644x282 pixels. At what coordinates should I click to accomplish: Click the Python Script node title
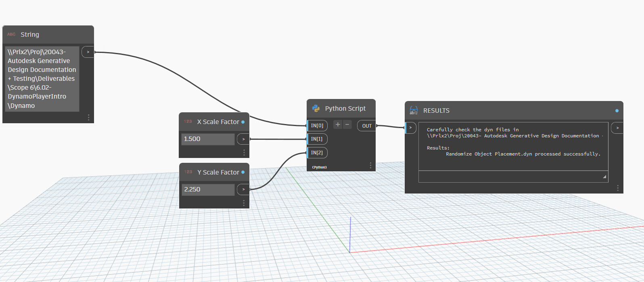tap(345, 108)
